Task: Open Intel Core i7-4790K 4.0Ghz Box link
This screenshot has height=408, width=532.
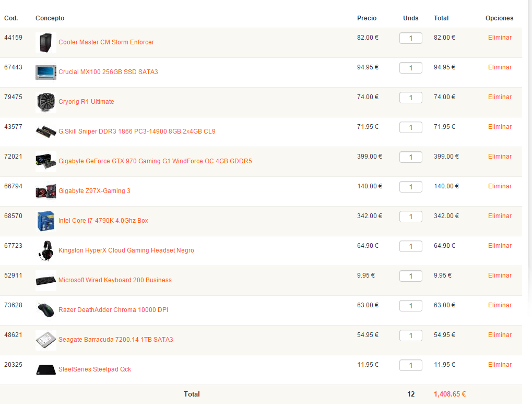Action: click(103, 221)
